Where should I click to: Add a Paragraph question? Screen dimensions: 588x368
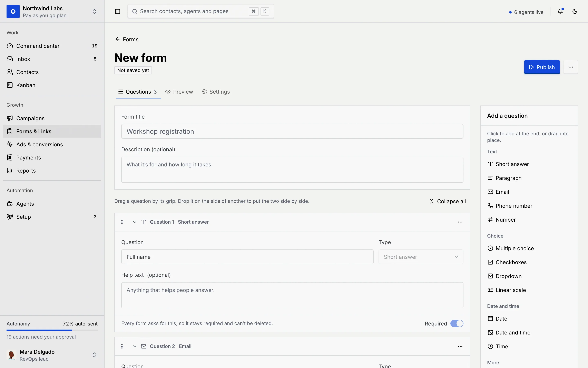(x=529, y=178)
